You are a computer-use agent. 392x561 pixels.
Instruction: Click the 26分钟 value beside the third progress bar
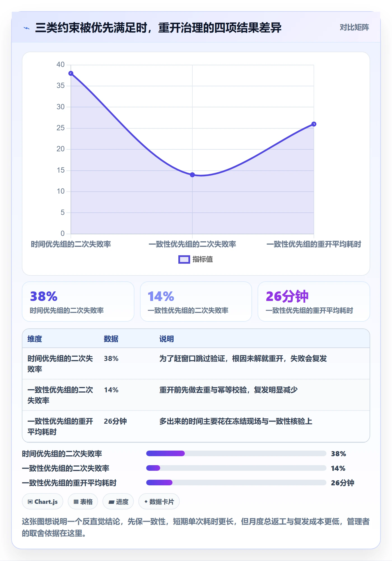pos(343,483)
